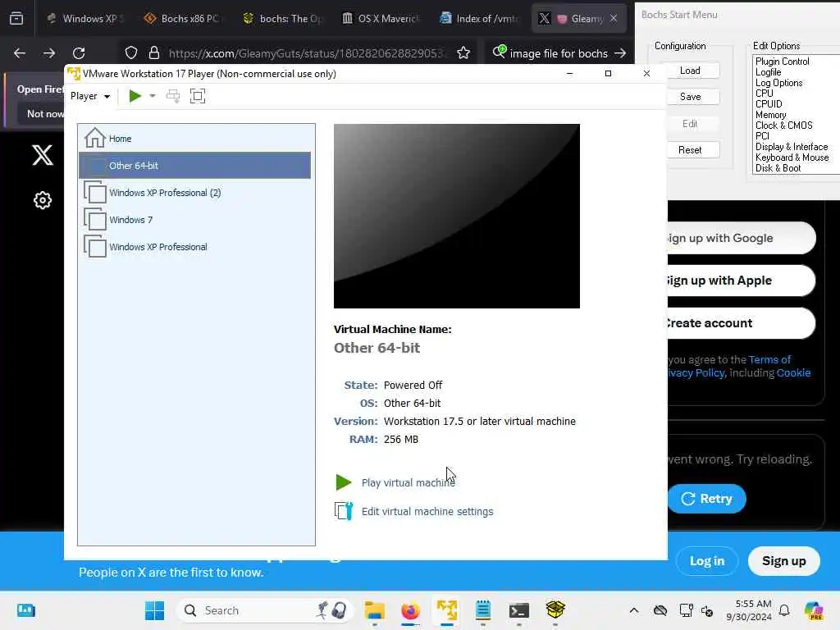Select PCI in Bochs Edit Options
The width and height of the screenshot is (840, 630).
[762, 136]
